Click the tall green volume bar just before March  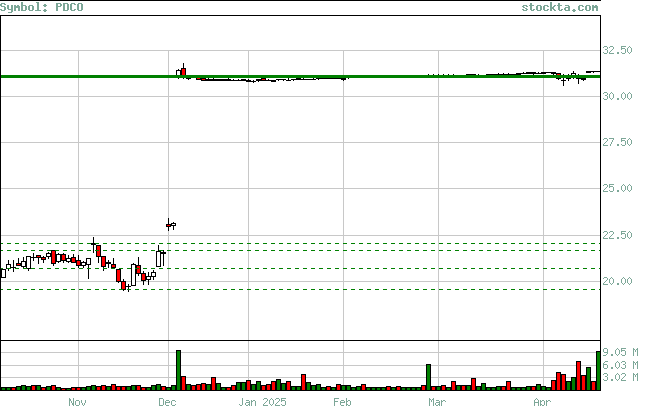coord(428,377)
